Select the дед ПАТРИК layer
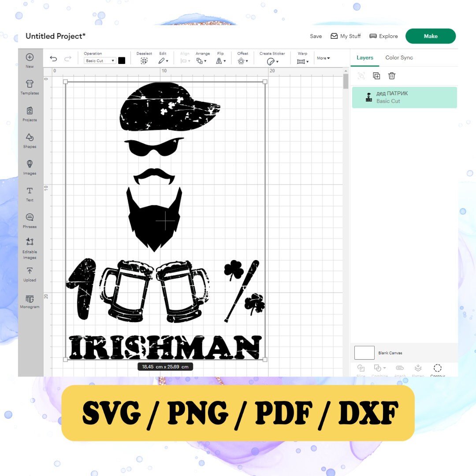This screenshot has width=476, height=476. (404, 97)
